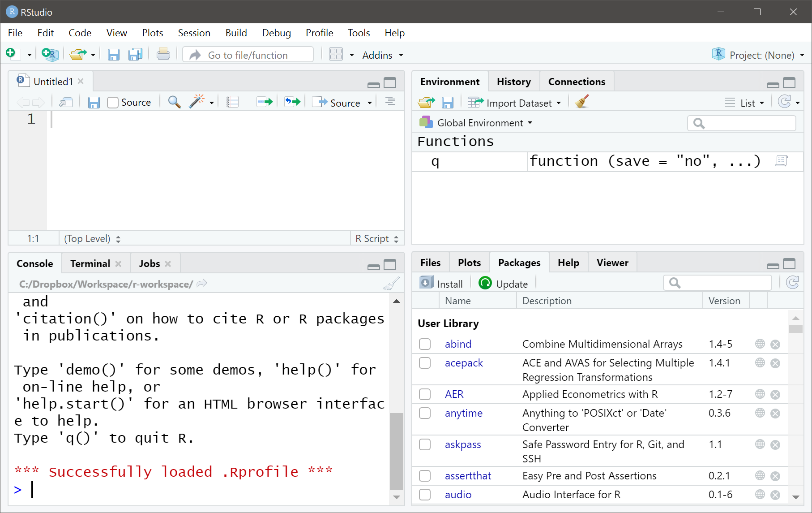Click the find/replace magnifier in the editor toolbar

(x=174, y=102)
